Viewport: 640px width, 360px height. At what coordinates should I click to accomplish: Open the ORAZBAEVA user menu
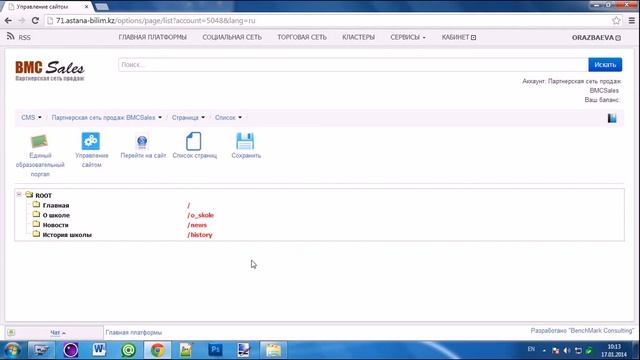tap(596, 38)
